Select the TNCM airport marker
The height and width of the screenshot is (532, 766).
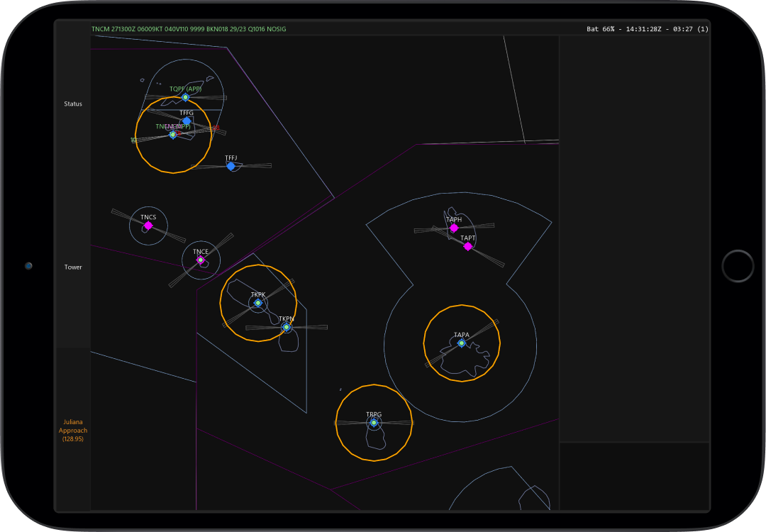click(172, 134)
